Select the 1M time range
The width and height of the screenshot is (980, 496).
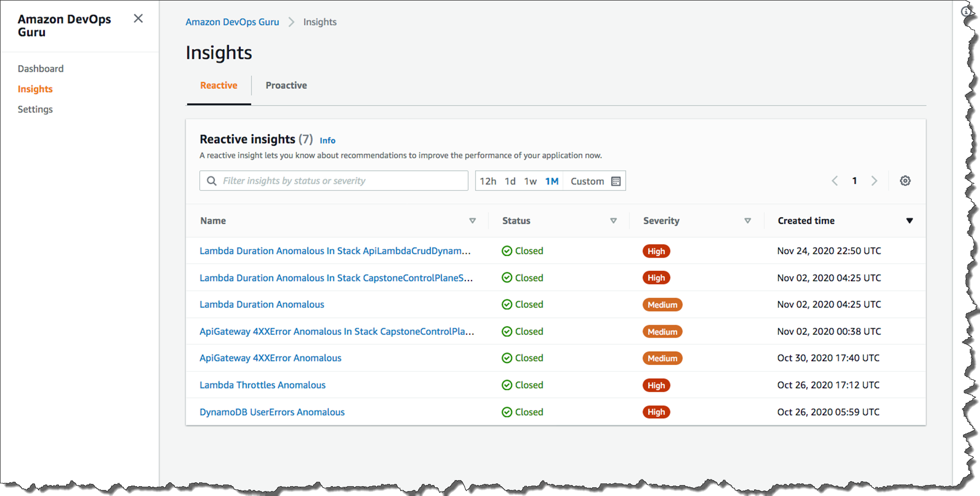pyautogui.click(x=552, y=181)
